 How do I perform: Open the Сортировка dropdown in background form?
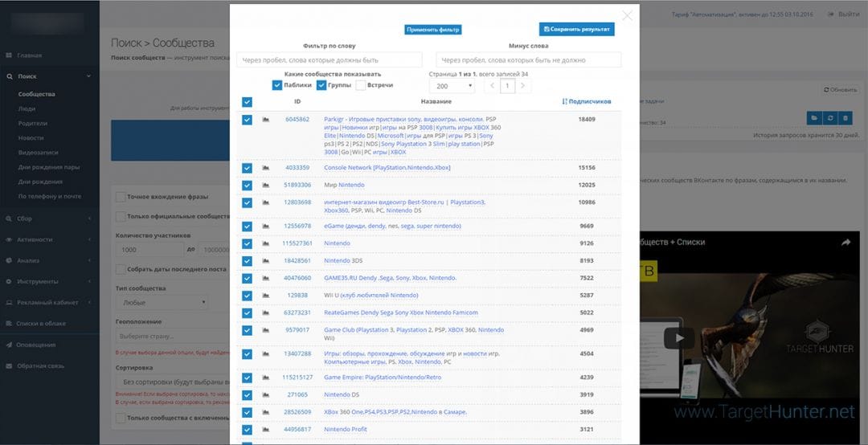[x=172, y=382]
